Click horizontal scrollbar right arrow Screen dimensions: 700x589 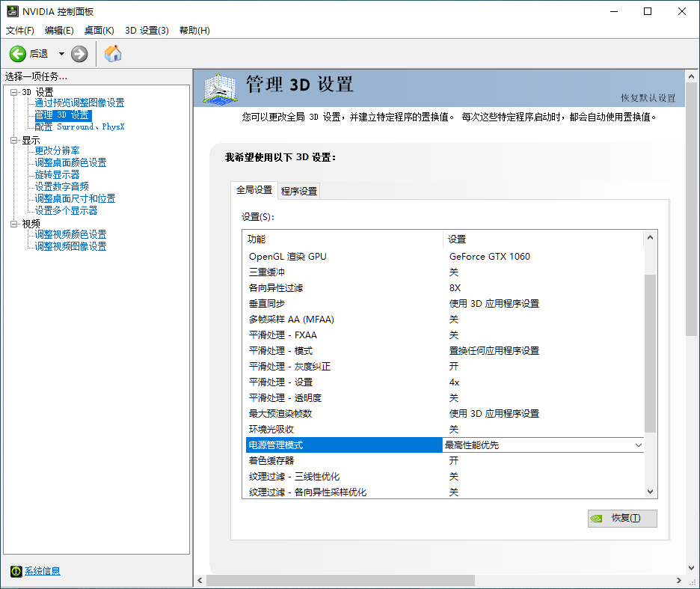click(679, 581)
